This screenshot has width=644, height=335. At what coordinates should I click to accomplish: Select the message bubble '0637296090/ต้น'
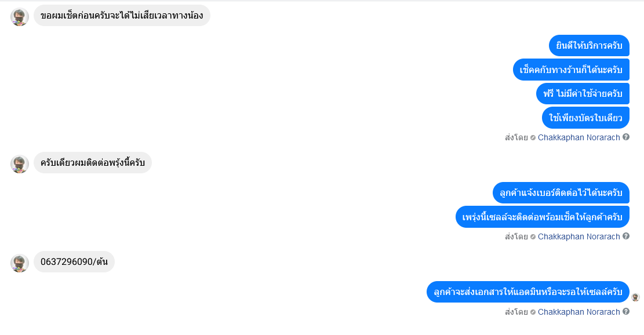[74, 261]
